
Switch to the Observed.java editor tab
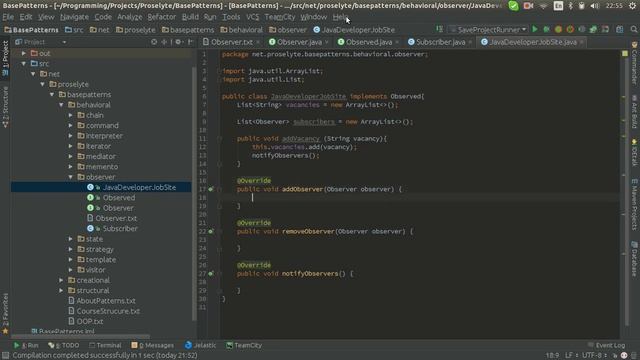pos(369,42)
